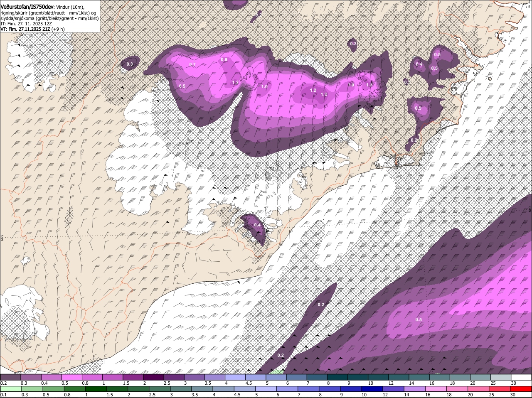Screen dimensions: 532x398
Task: Pick the 1.5–2 magenta-purple snow legend swatch
Action: click(133, 377)
